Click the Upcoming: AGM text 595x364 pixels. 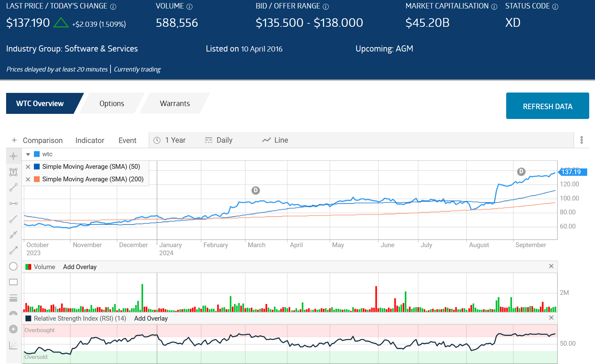coord(384,49)
